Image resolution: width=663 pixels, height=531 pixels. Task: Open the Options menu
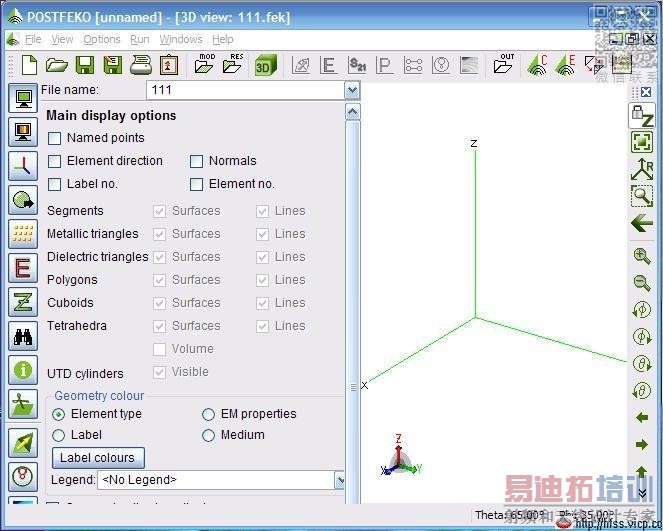(x=101, y=39)
